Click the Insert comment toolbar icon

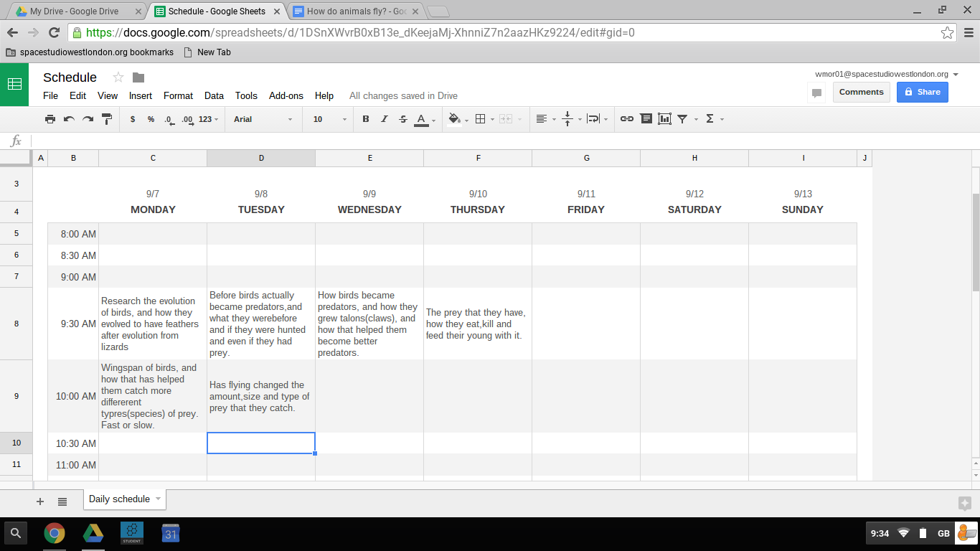pyautogui.click(x=646, y=119)
